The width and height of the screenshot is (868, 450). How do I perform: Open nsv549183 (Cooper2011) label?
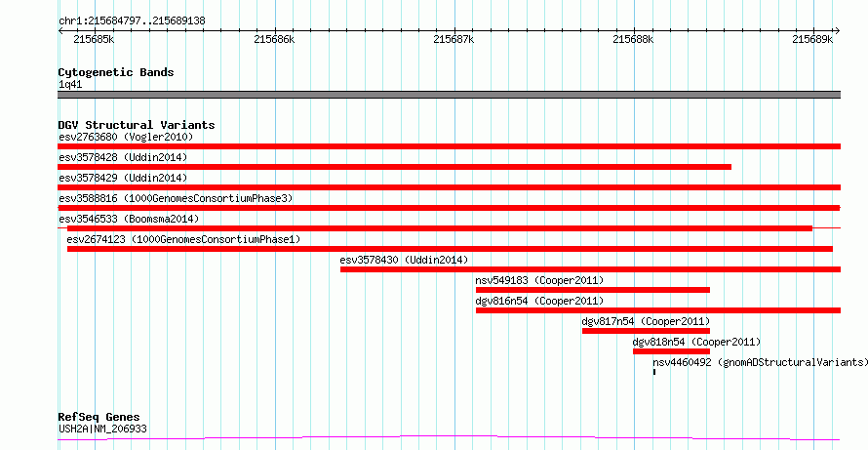pos(539,280)
